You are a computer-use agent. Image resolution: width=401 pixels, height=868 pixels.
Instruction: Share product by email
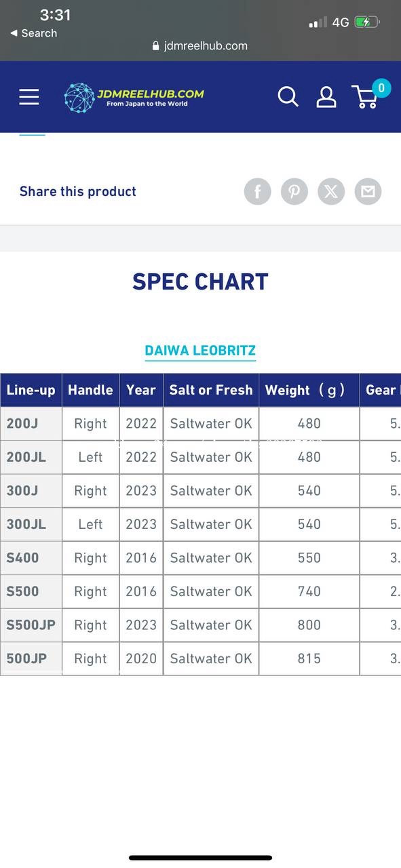tap(368, 192)
